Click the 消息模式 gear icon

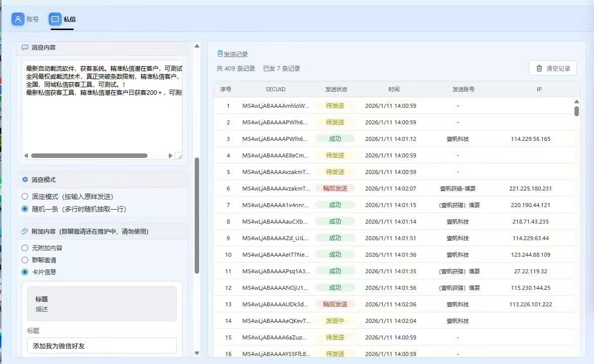[x=25, y=179]
